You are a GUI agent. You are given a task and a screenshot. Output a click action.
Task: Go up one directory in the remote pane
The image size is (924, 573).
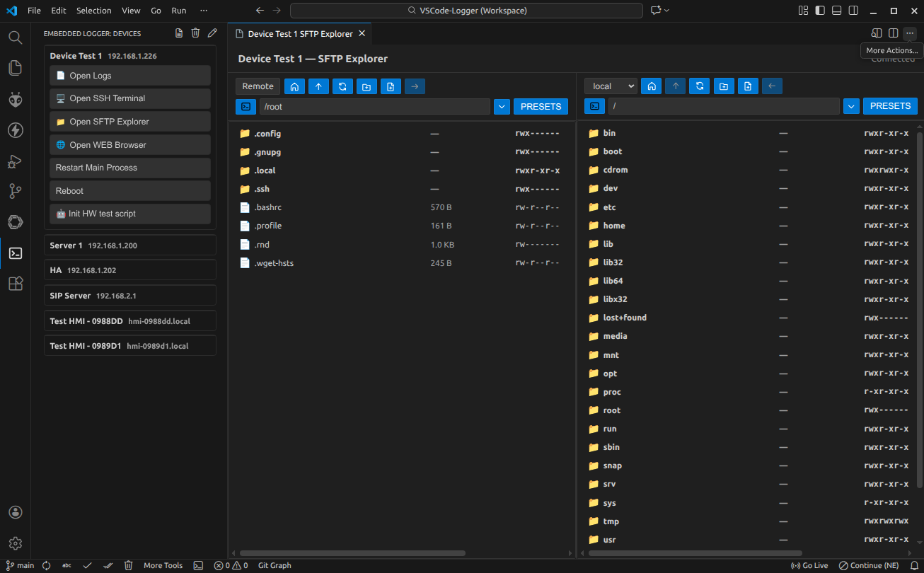[x=318, y=86]
